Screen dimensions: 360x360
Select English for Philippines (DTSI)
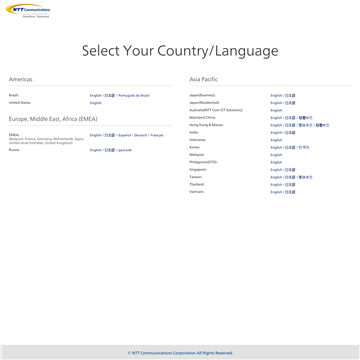pos(276,162)
